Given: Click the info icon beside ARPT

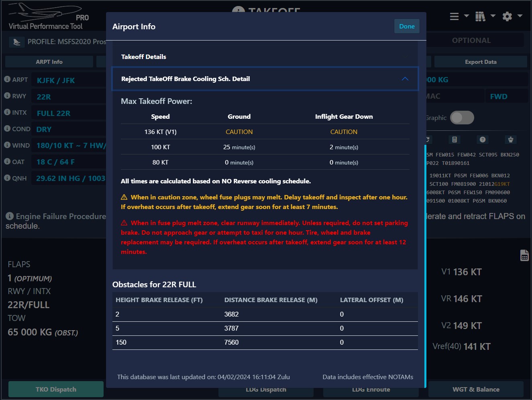Looking at the screenshot, I should coord(7,79).
